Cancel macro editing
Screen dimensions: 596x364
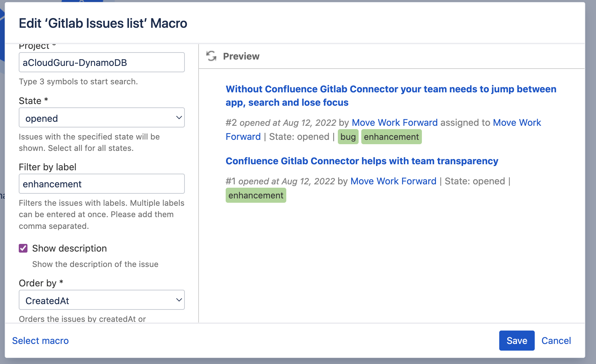[x=556, y=340]
